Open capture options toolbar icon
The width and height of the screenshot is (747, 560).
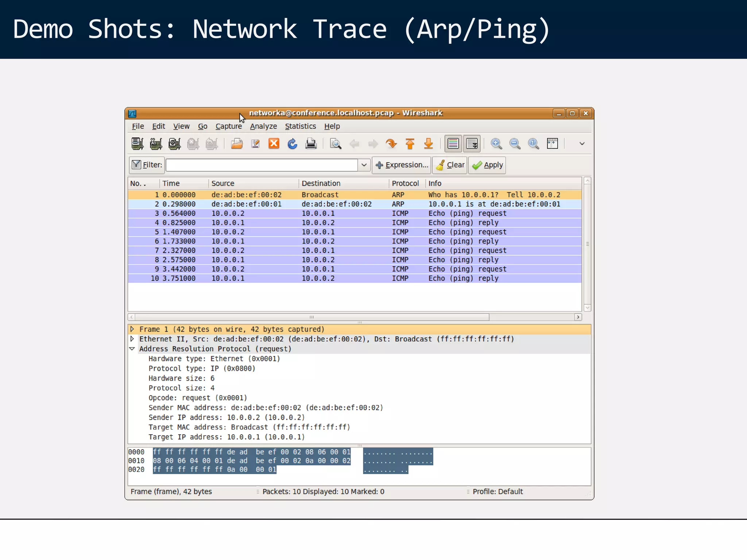coord(156,144)
